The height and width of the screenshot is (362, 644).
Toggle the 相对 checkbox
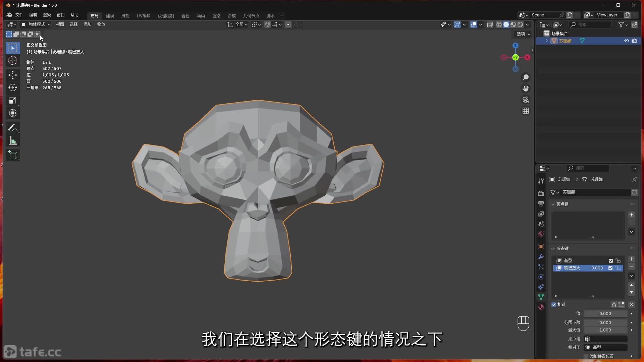click(554, 305)
